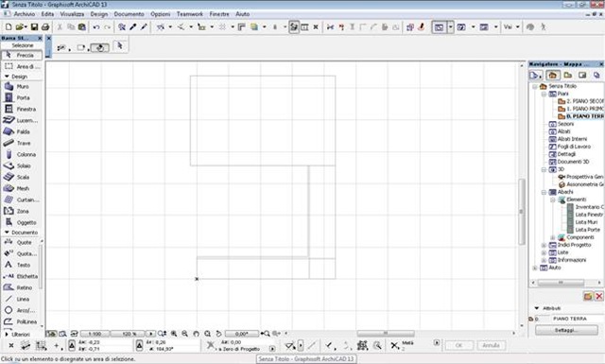Collapse the 3D tree node

tap(544, 169)
